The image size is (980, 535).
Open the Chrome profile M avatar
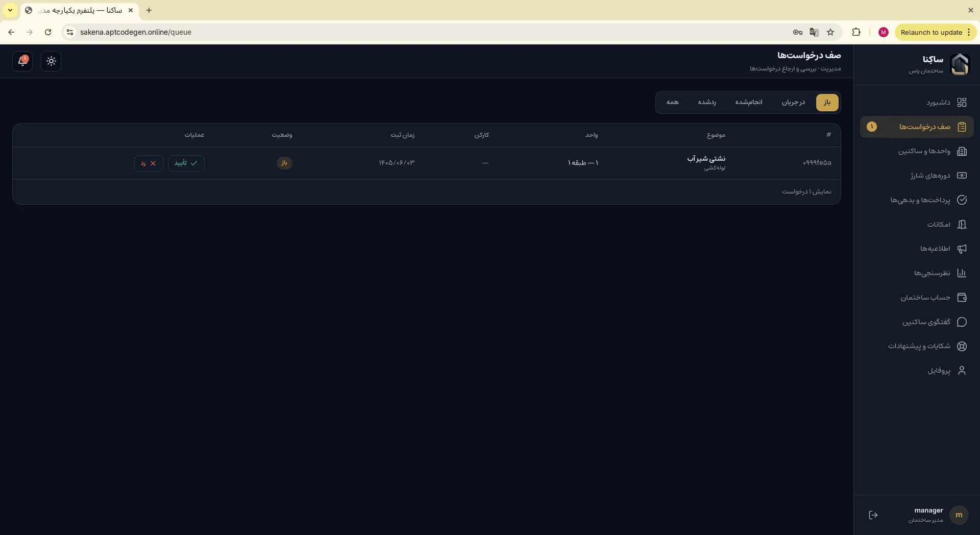[884, 32]
